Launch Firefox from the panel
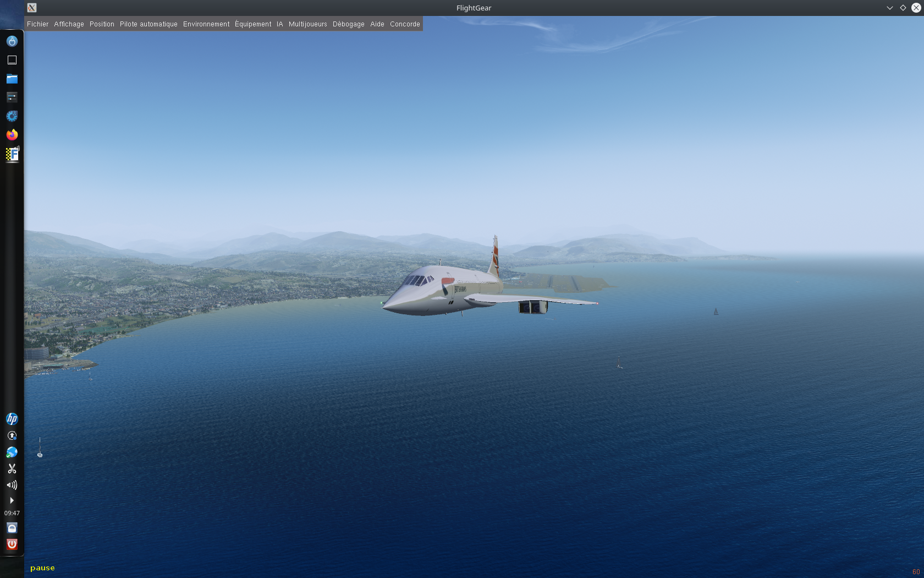Screen dimensions: 924x578 point(12,135)
